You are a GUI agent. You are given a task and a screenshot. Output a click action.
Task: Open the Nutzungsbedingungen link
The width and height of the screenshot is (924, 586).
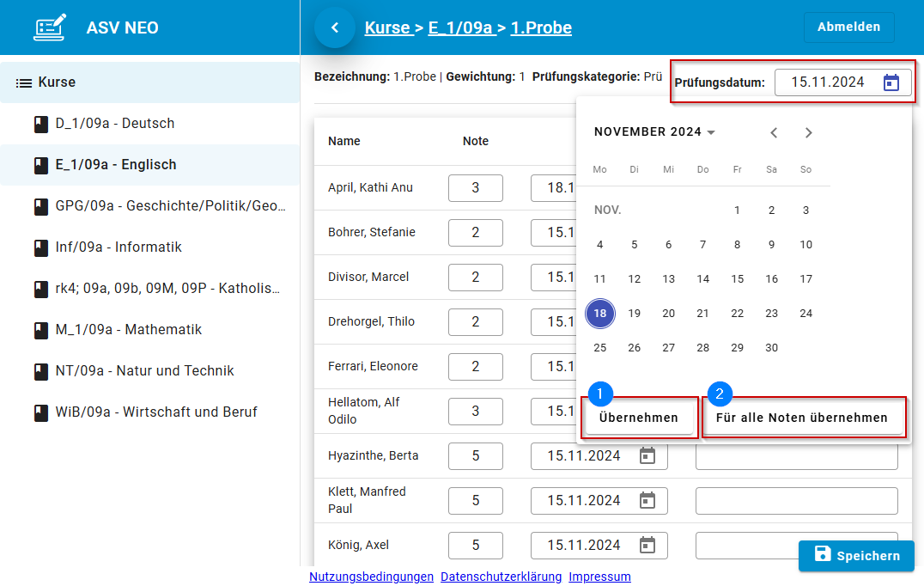(371, 577)
